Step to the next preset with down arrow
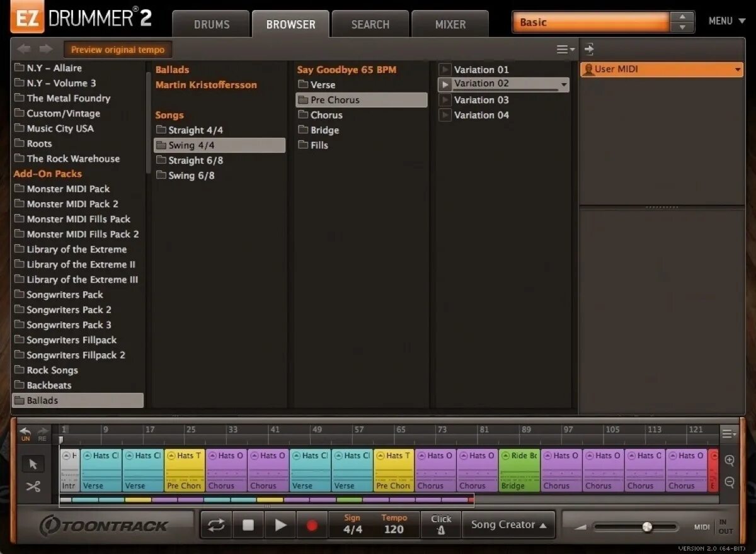The height and width of the screenshot is (554, 756). tap(682, 27)
